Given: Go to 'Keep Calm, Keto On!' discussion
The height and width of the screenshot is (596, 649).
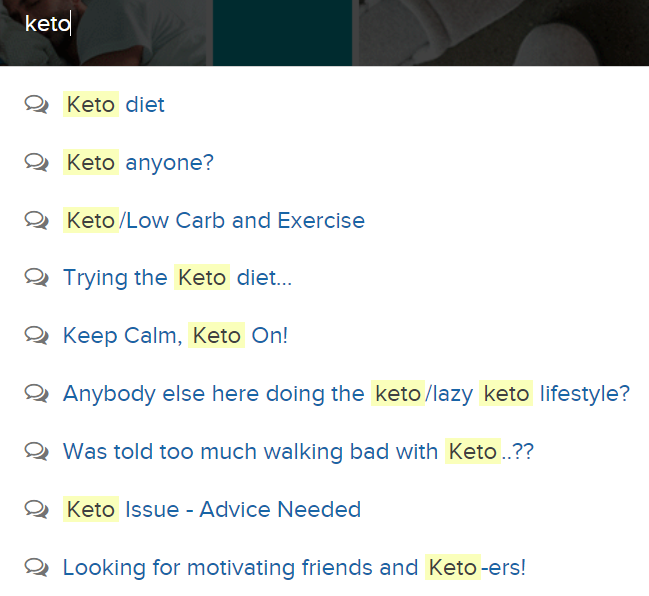Looking at the screenshot, I should click(x=175, y=335).
